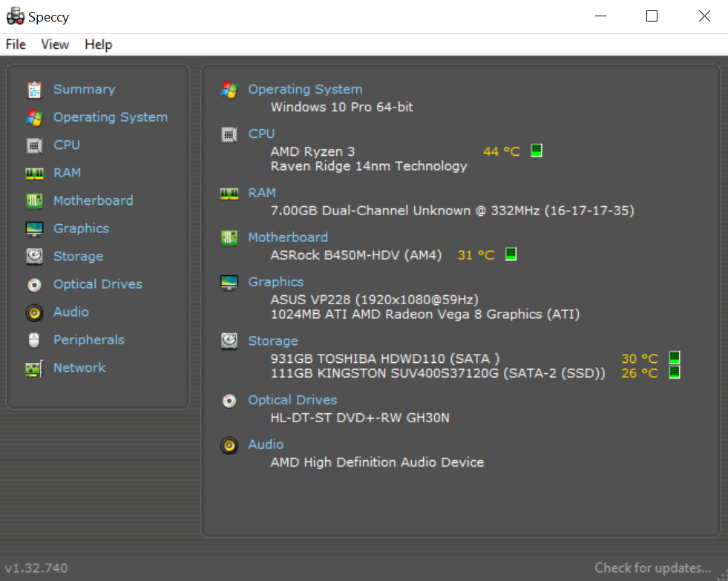Click the KINGSTON SSD temperature indicator icon
This screenshot has height=581, width=728.
(675, 372)
